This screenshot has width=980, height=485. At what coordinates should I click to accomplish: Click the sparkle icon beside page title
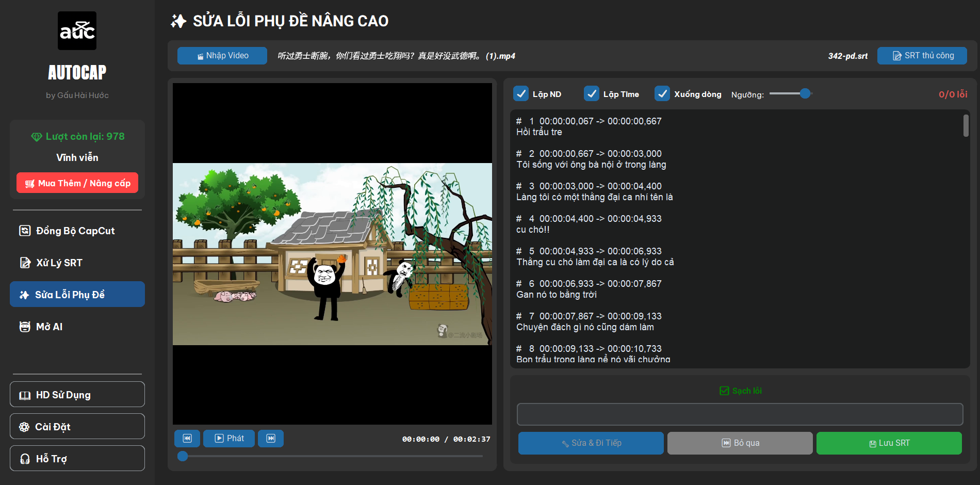tap(178, 21)
